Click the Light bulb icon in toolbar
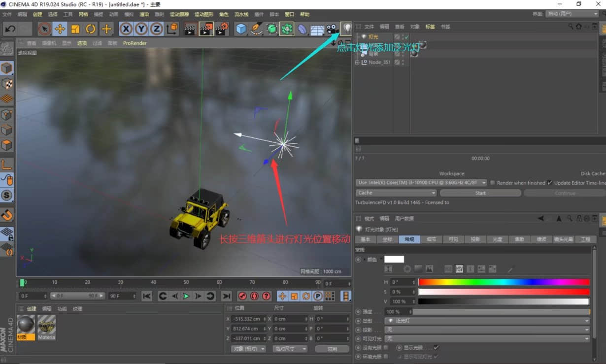Image resolution: width=606 pixels, height=364 pixels. point(347,29)
